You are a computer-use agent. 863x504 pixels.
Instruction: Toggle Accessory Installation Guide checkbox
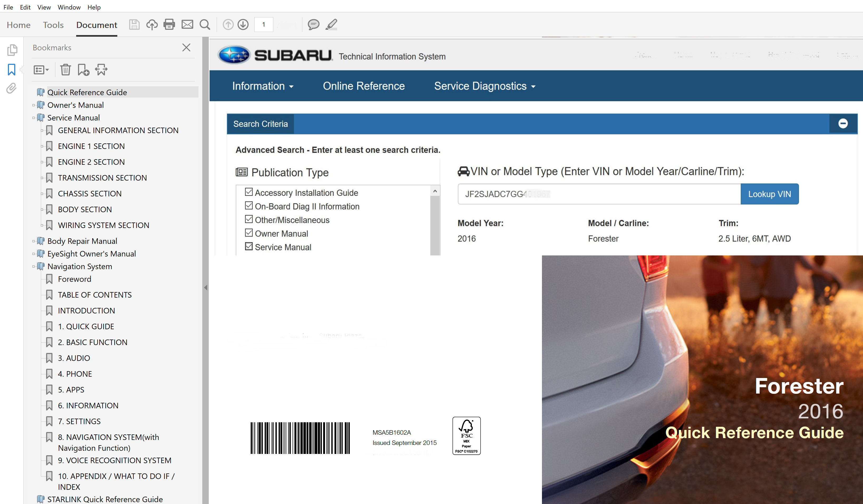(249, 192)
